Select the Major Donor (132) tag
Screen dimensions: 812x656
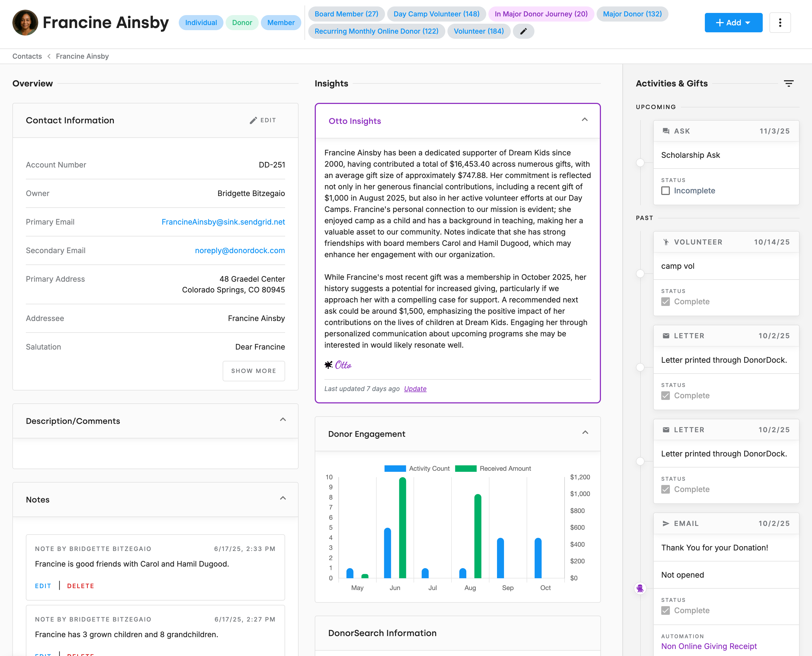[x=632, y=14]
